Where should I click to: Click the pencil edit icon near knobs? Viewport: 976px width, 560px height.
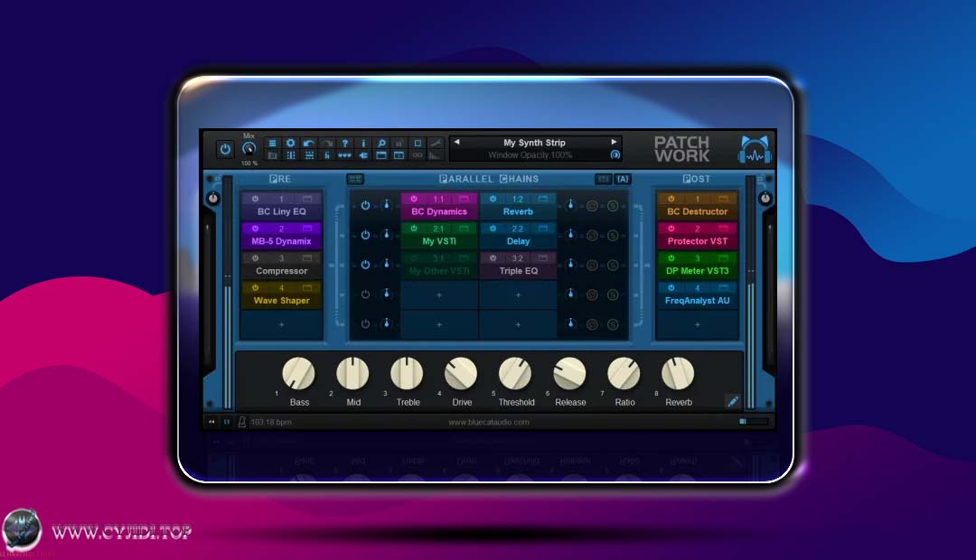733,401
